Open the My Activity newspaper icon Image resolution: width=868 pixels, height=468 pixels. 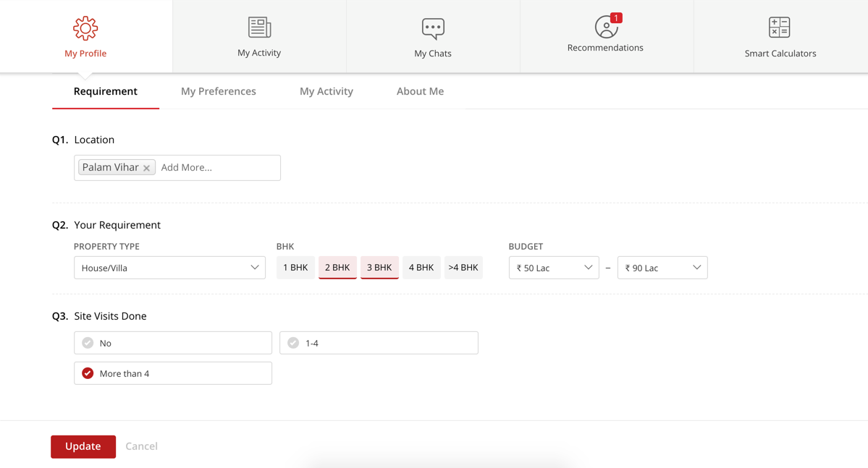pyautogui.click(x=259, y=27)
